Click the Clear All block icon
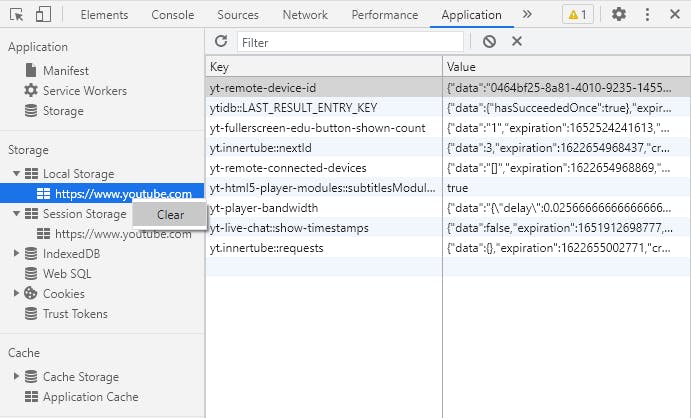 [x=489, y=41]
